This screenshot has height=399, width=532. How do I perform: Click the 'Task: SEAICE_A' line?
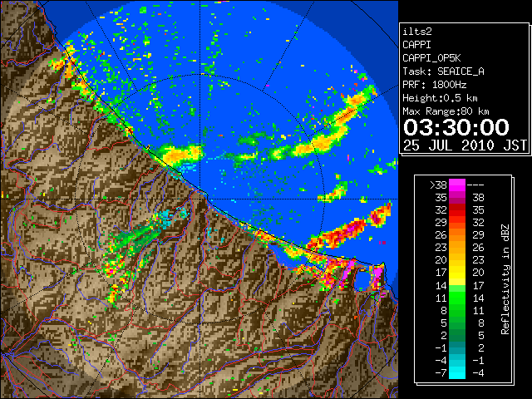(x=443, y=71)
